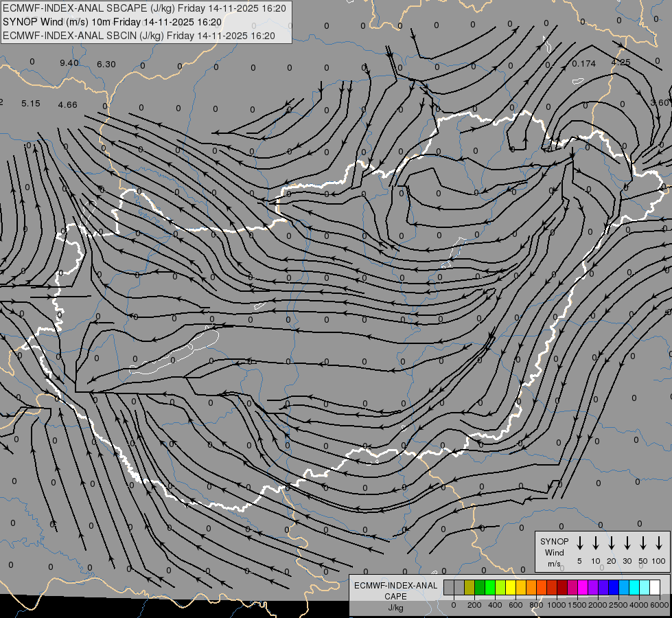Click the 200 tick label on color scale

point(474,605)
